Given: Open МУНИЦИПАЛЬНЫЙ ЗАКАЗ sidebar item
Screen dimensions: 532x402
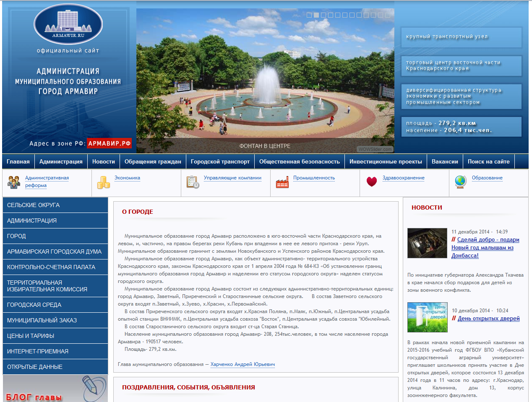Looking at the screenshot, I should coord(55,320).
